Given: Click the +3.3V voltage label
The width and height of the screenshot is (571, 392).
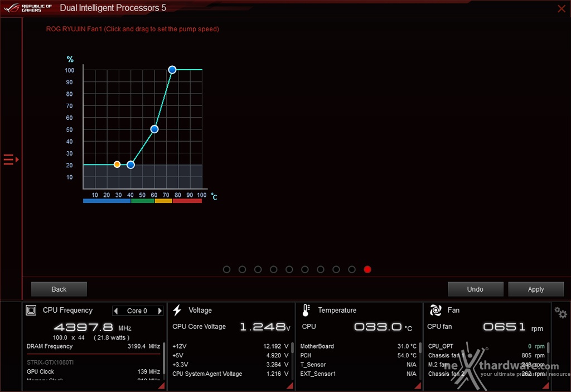Looking at the screenshot, I should (180, 364).
